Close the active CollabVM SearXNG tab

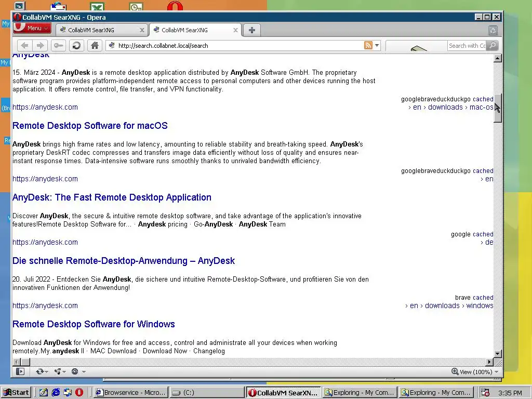pos(235,30)
